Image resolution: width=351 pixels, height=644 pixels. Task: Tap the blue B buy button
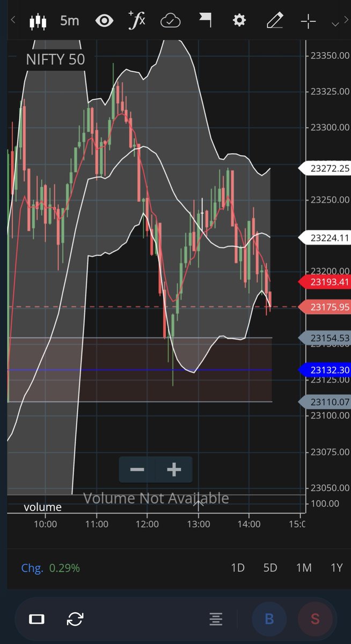tap(269, 619)
